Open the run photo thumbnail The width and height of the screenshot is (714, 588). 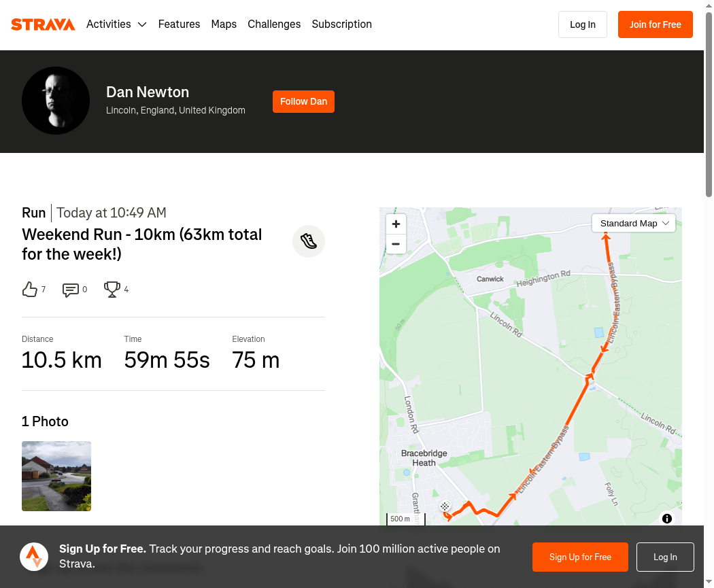pyautogui.click(x=56, y=476)
